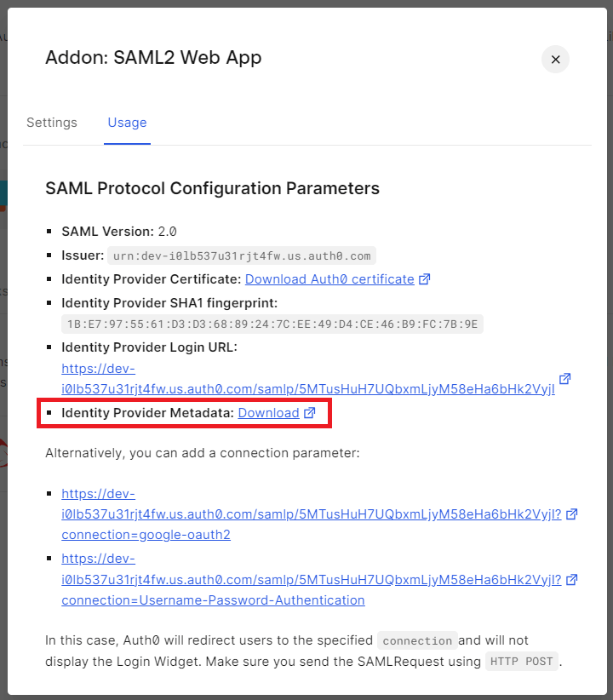613x700 pixels.
Task: Download the Identity Provider Metadata
Action: point(268,413)
